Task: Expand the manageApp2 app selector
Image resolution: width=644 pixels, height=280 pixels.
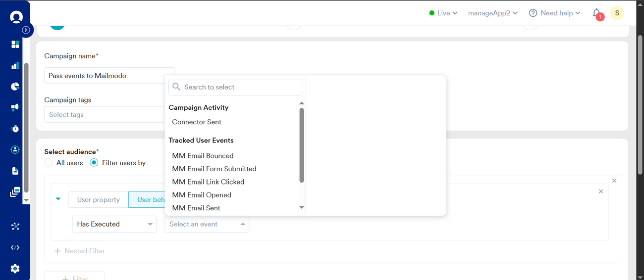Action: pos(492,13)
